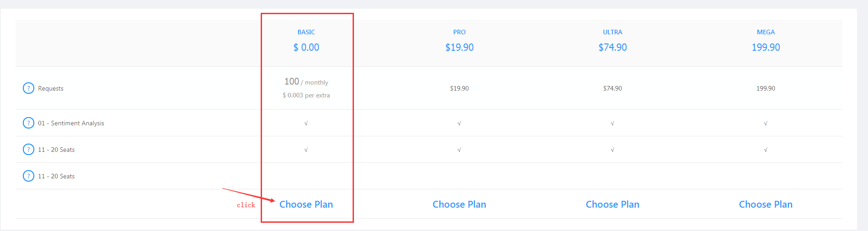The width and height of the screenshot is (868, 231).
Task: Click the $ 0.003 per extra text
Action: pos(306,95)
